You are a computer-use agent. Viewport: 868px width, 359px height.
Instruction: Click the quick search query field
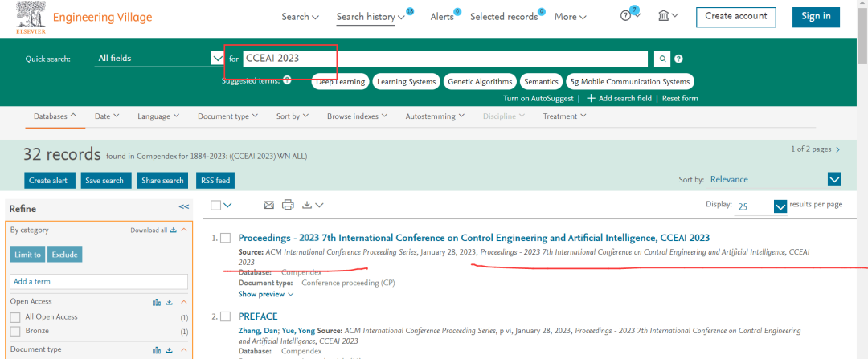(445, 59)
